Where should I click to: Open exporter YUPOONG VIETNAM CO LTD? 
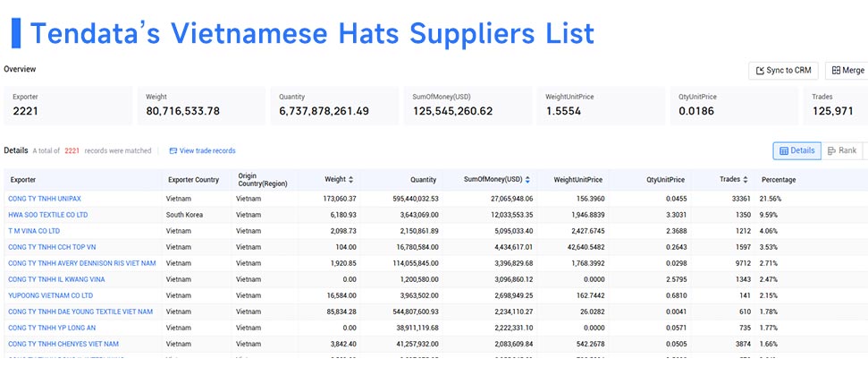50,295
